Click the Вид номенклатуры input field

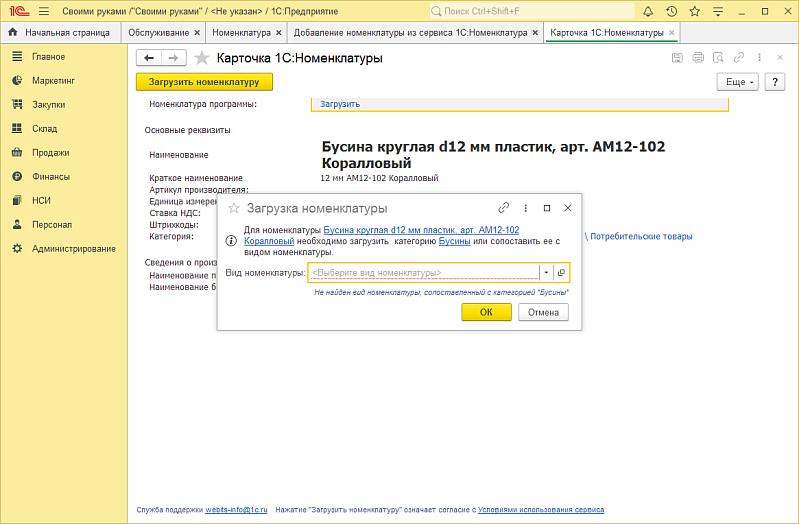[x=423, y=272]
